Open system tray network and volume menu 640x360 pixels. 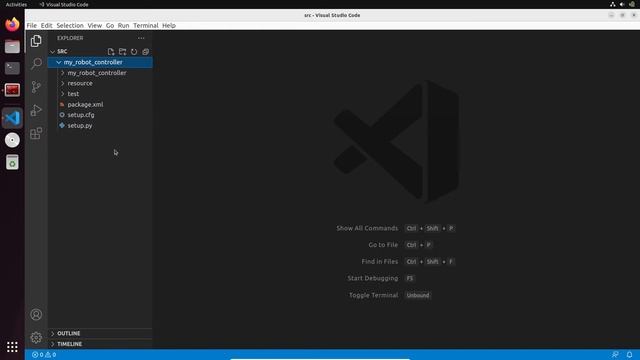[x=622, y=4]
